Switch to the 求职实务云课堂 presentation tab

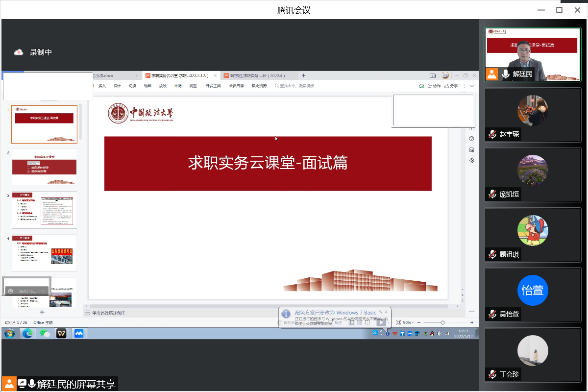click(179, 75)
